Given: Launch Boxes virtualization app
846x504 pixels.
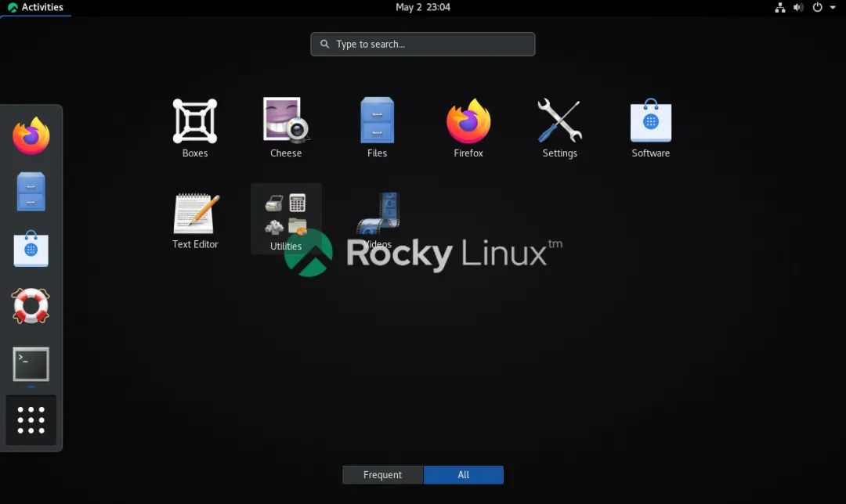Looking at the screenshot, I should 194,128.
